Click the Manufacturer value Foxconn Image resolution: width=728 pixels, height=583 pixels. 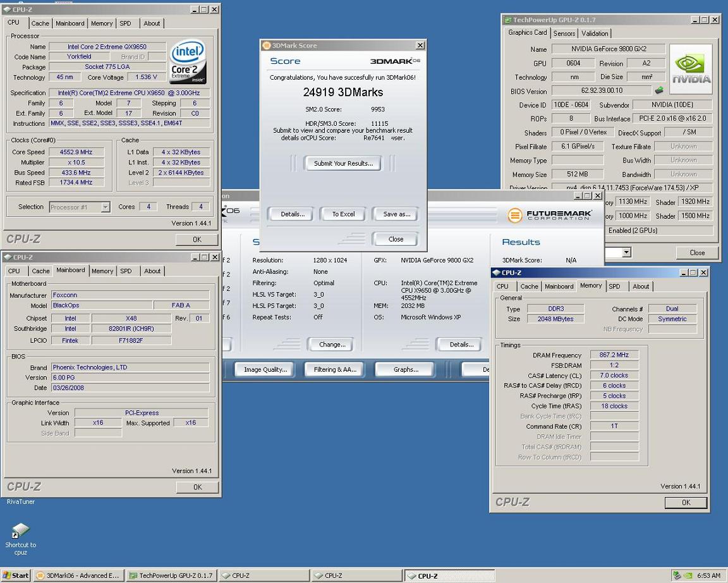click(130, 295)
